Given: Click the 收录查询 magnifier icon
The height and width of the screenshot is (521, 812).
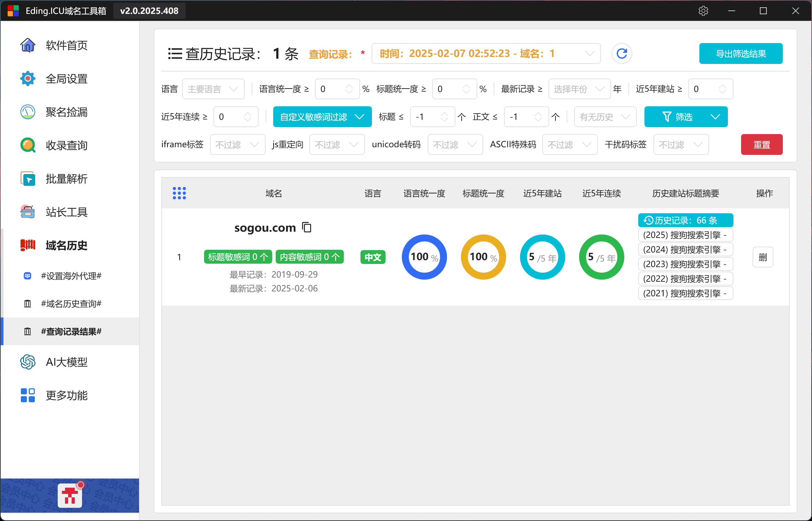Looking at the screenshot, I should click(x=28, y=145).
